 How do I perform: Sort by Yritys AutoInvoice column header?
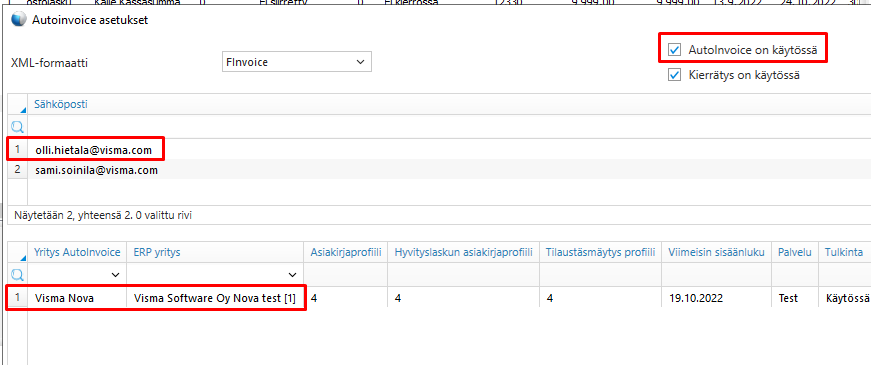77,252
